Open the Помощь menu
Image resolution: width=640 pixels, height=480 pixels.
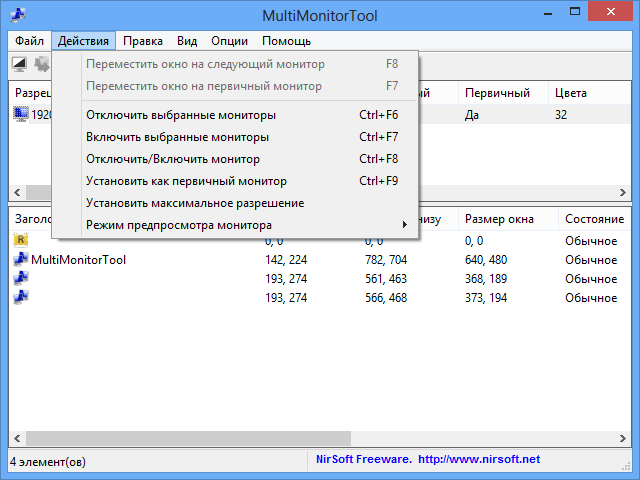click(x=287, y=41)
